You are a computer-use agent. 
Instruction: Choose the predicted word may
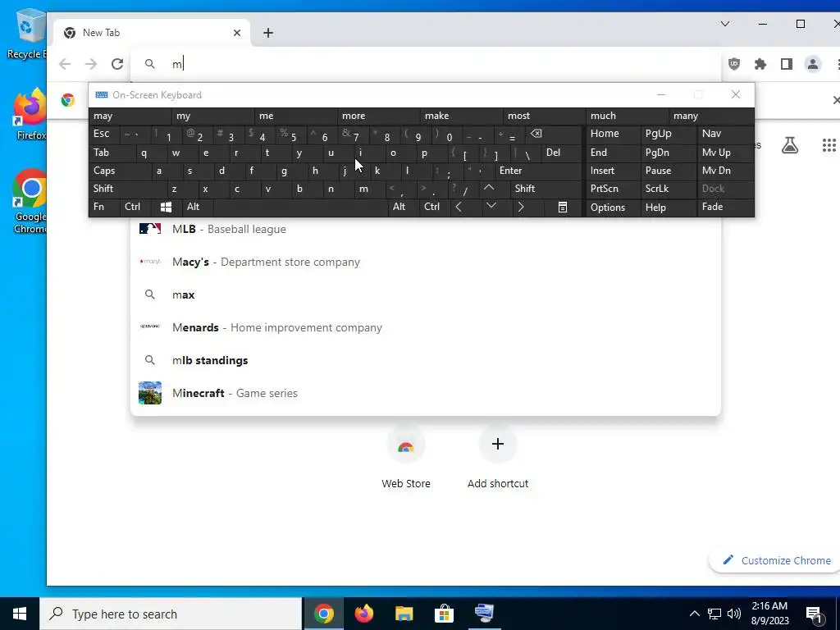pyautogui.click(x=130, y=116)
